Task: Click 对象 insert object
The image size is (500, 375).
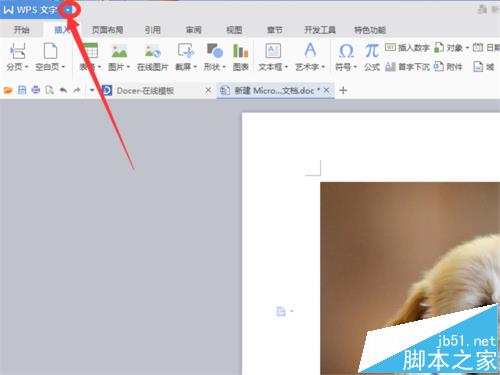Action: coord(448,48)
